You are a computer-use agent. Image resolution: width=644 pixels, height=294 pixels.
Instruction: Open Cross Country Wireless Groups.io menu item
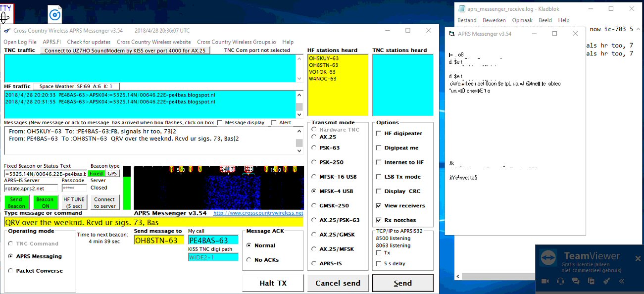pos(237,42)
